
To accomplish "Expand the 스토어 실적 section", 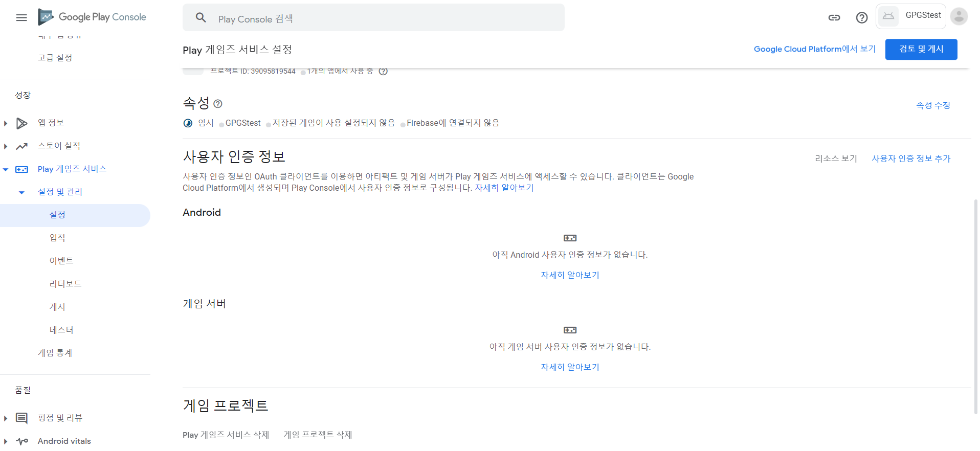I will 6,146.
